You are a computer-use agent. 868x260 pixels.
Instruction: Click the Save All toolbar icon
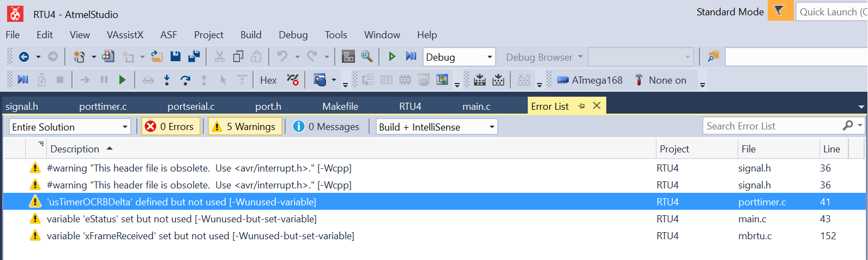pyautogui.click(x=194, y=57)
